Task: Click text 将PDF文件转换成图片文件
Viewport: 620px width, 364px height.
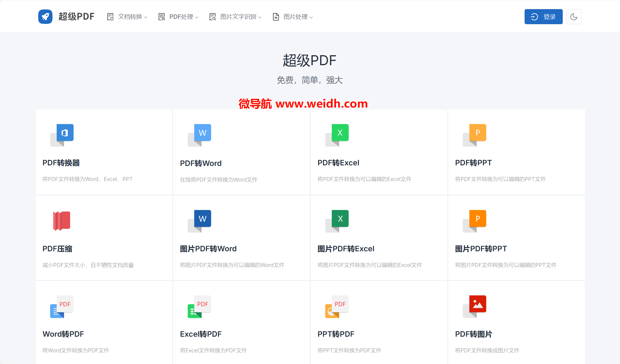Action: pyautogui.click(x=487, y=350)
